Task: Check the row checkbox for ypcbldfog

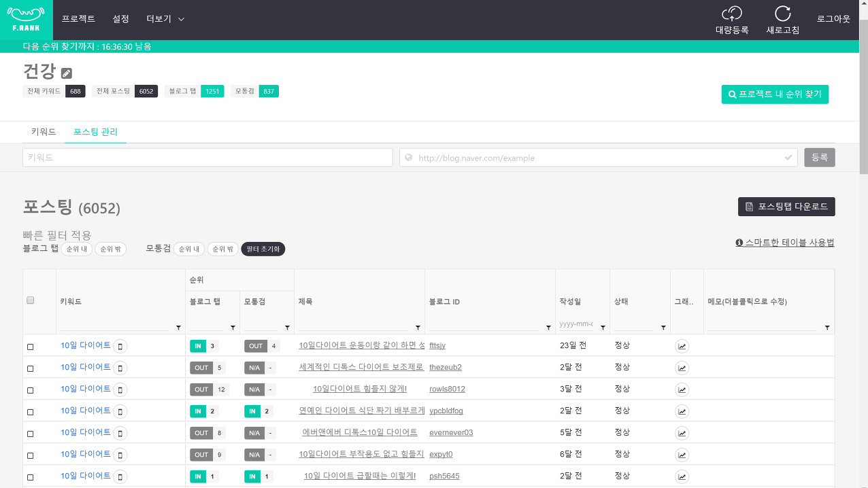Action: coord(30,412)
